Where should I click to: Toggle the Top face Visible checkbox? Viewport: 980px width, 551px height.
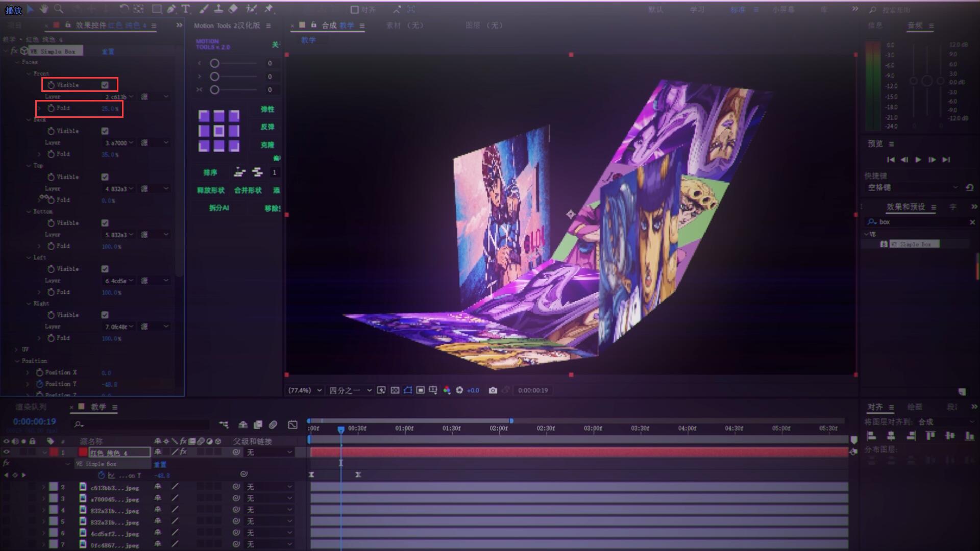105,177
